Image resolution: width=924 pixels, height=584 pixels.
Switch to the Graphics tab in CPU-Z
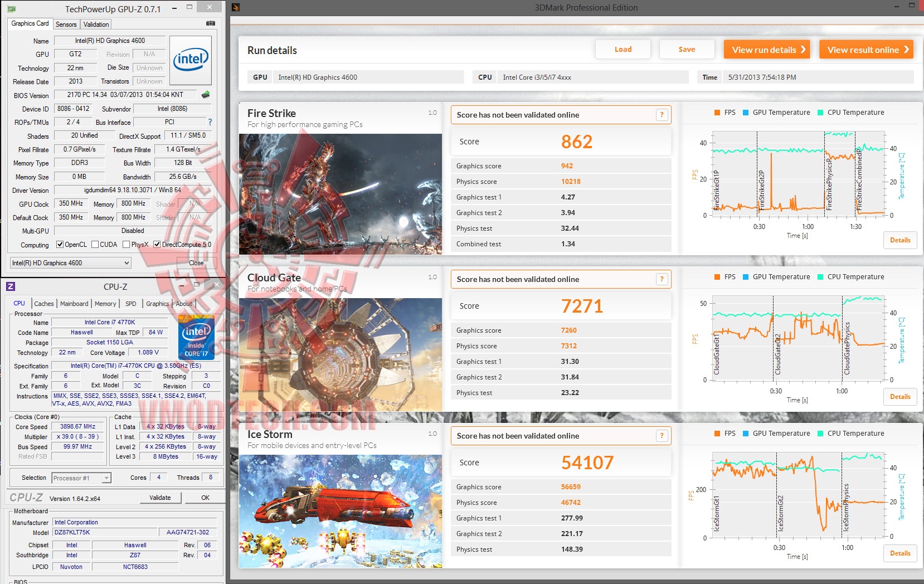[x=158, y=304]
